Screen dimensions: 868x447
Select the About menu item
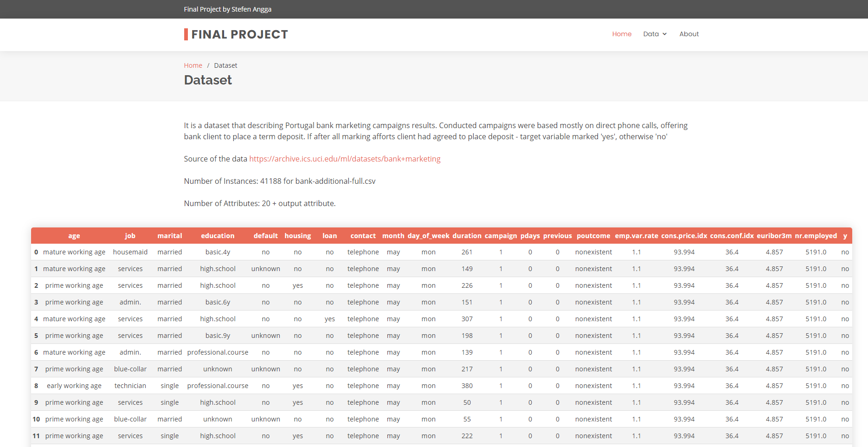688,34
